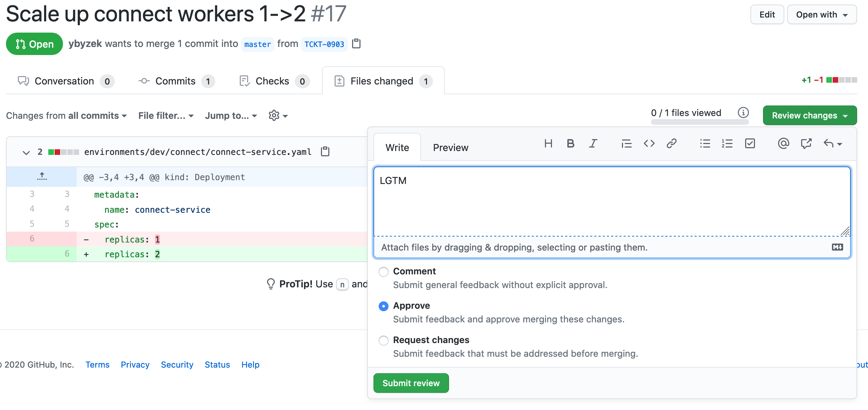This screenshot has width=868, height=410.
Task: Click the Open pull request status badge
Action: click(34, 44)
